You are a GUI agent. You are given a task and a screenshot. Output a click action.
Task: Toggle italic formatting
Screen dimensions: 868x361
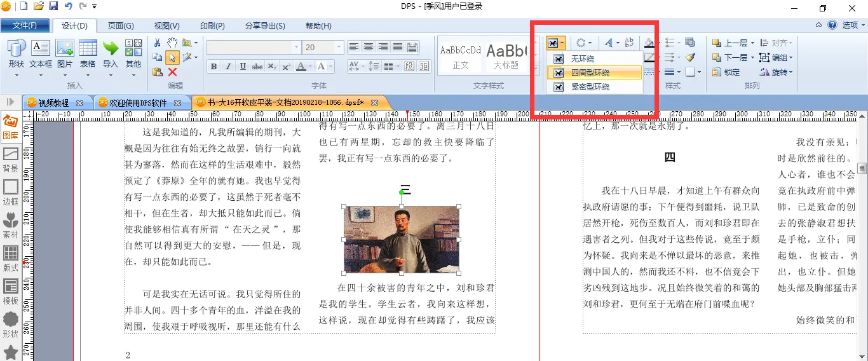tap(228, 67)
